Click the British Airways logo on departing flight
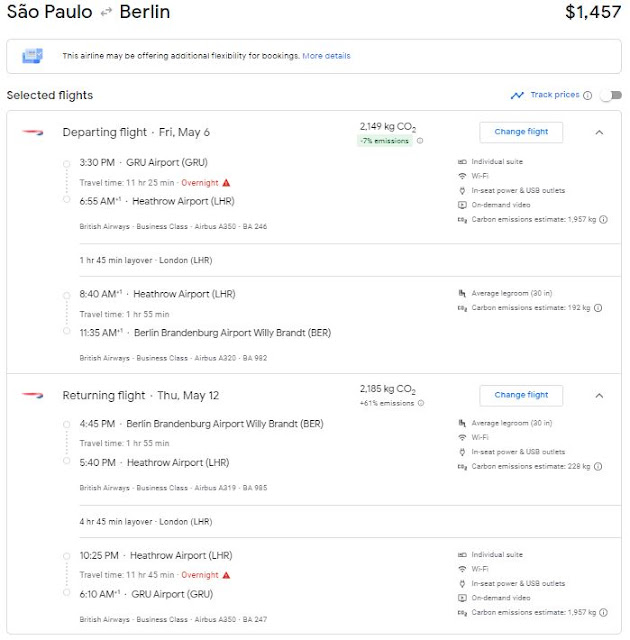Screen dimensions: 630x640 pyautogui.click(x=33, y=131)
